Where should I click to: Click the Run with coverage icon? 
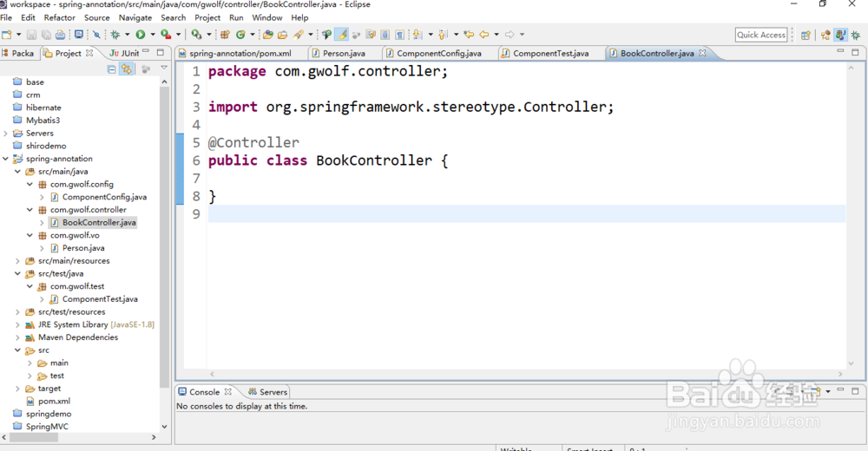pyautogui.click(x=166, y=35)
